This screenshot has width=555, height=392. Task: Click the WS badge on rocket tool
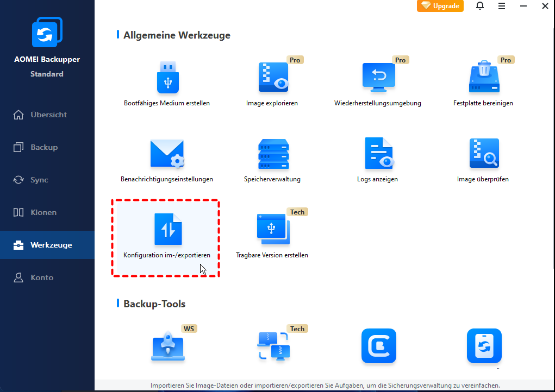(x=189, y=328)
